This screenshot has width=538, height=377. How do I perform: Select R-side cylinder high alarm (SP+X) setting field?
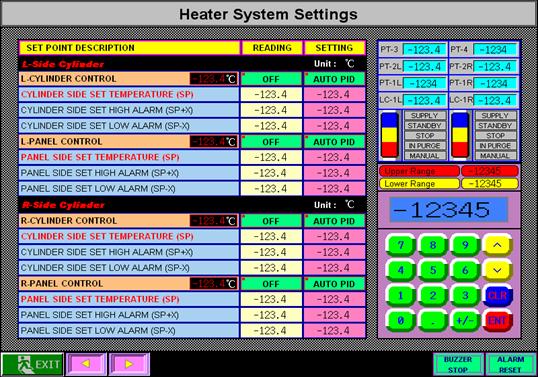334,252
